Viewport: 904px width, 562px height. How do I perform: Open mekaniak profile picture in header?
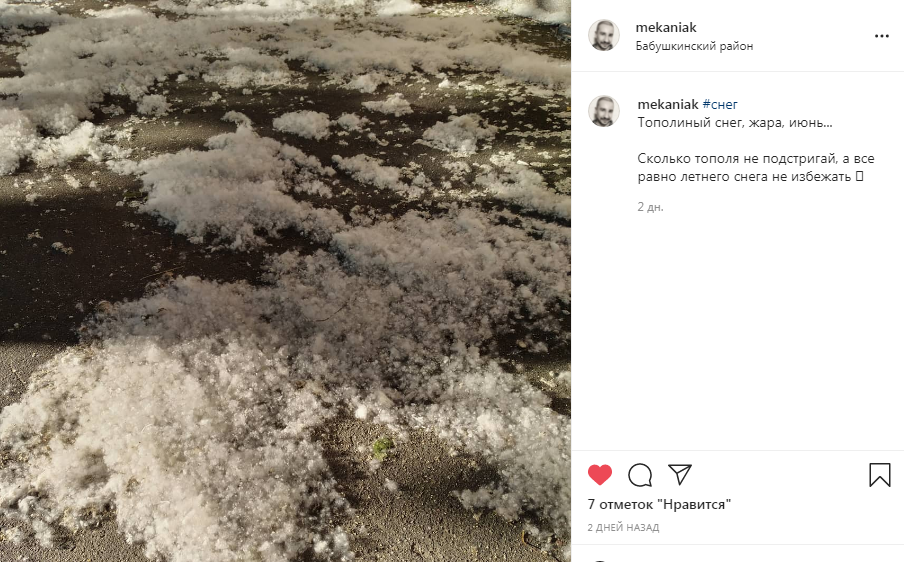(x=604, y=35)
